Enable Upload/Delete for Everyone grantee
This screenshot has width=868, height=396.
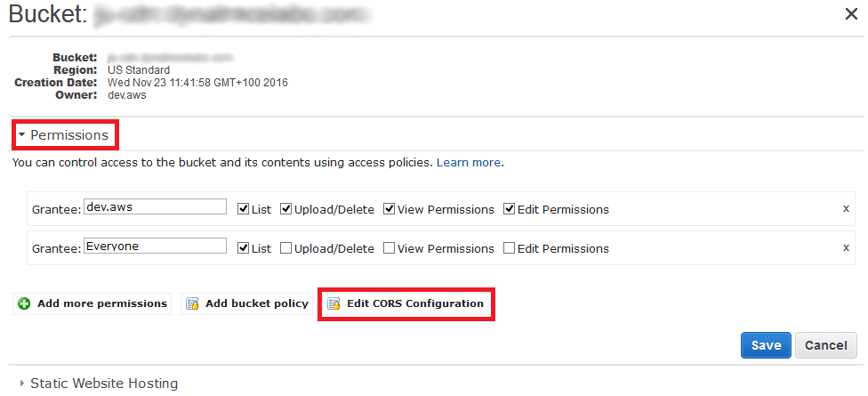[285, 248]
